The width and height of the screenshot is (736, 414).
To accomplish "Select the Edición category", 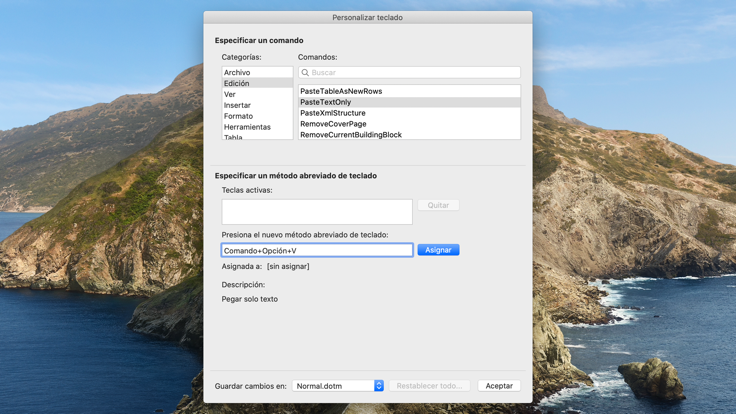I will click(257, 83).
